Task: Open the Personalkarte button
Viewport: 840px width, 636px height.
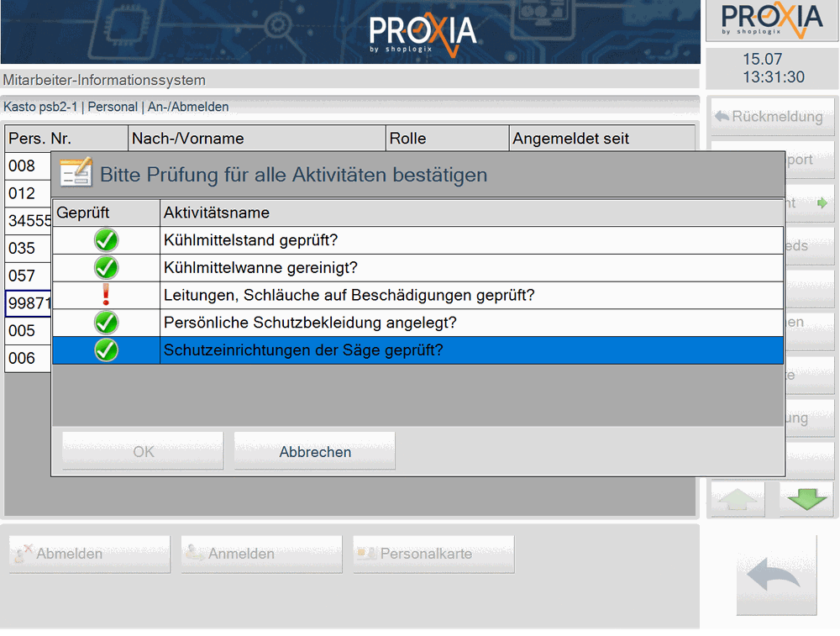Action: point(434,554)
